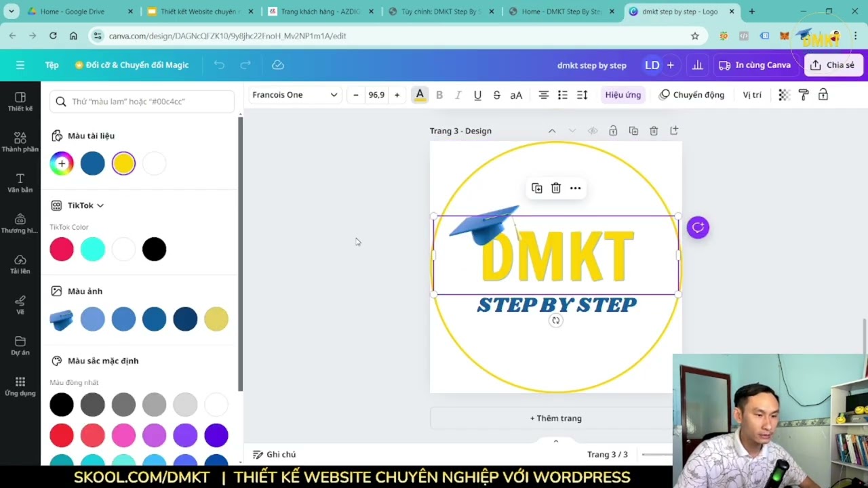
Task: Toggle bold text formatting
Action: coord(439,95)
